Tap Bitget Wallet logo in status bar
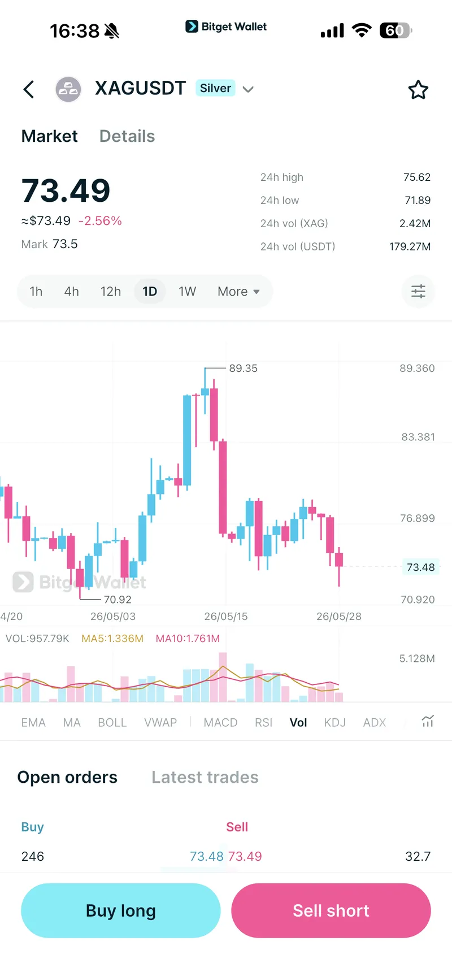 [x=226, y=27]
